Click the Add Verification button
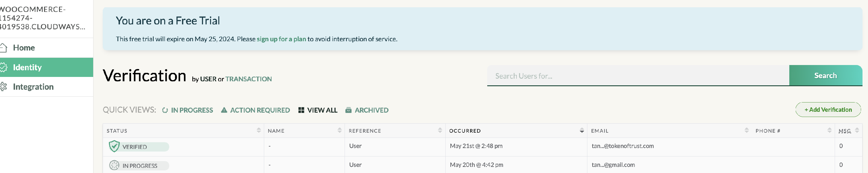This screenshot has height=173, width=868. [x=828, y=109]
